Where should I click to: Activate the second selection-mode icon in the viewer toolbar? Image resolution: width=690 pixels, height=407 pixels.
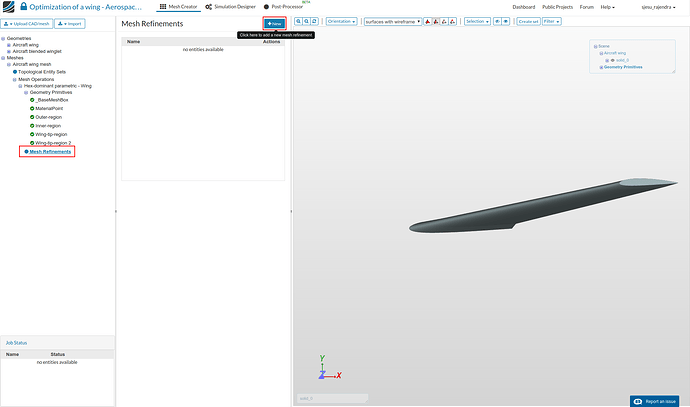(x=436, y=22)
